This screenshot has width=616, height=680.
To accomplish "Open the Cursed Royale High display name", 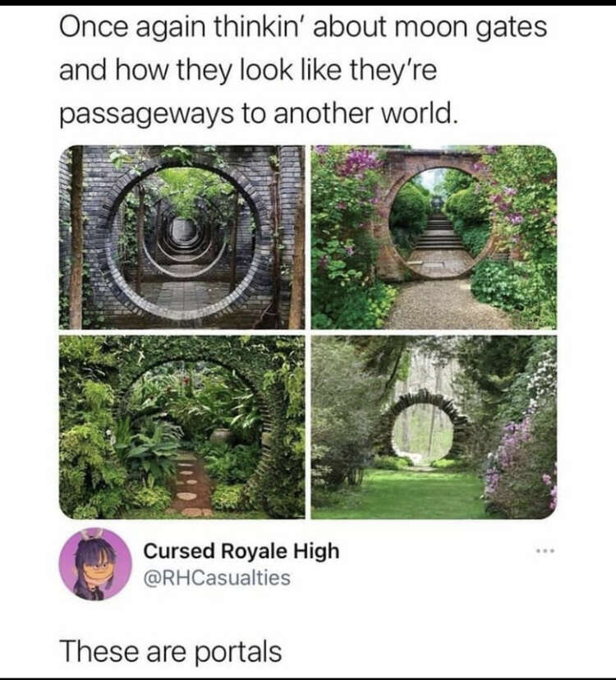I will point(241,551).
